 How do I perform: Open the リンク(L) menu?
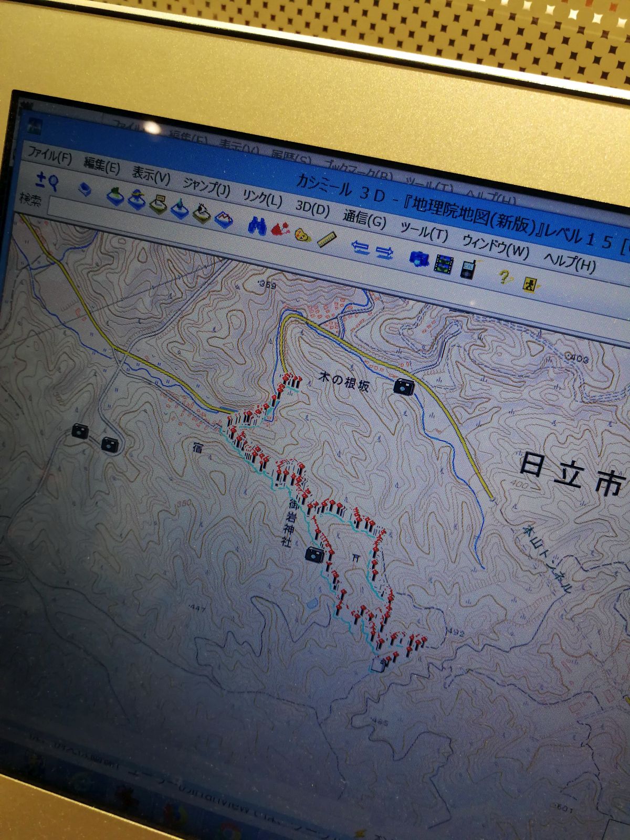click(262, 198)
